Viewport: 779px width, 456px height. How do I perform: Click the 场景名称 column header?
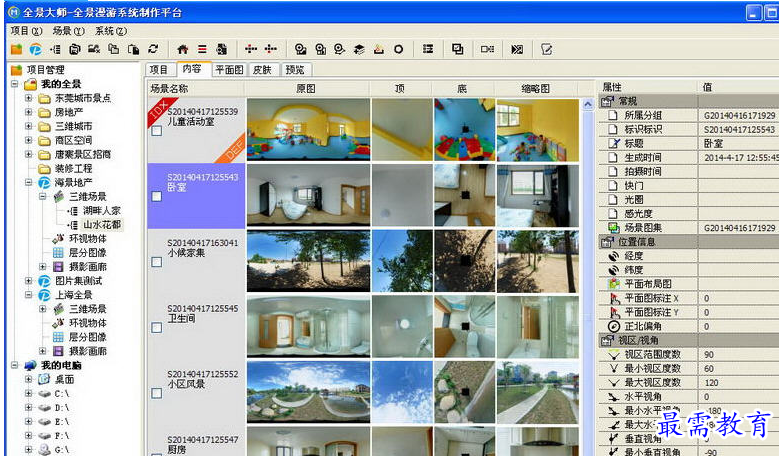196,89
